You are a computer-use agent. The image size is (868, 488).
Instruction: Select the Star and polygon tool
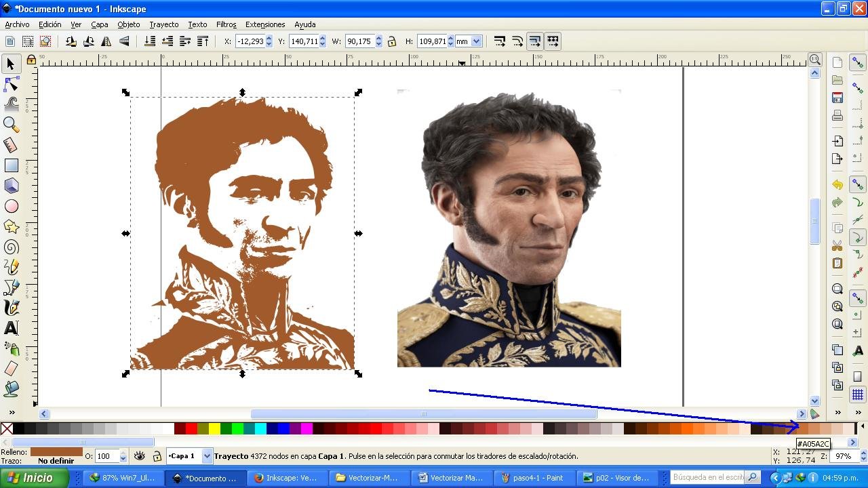point(11,226)
